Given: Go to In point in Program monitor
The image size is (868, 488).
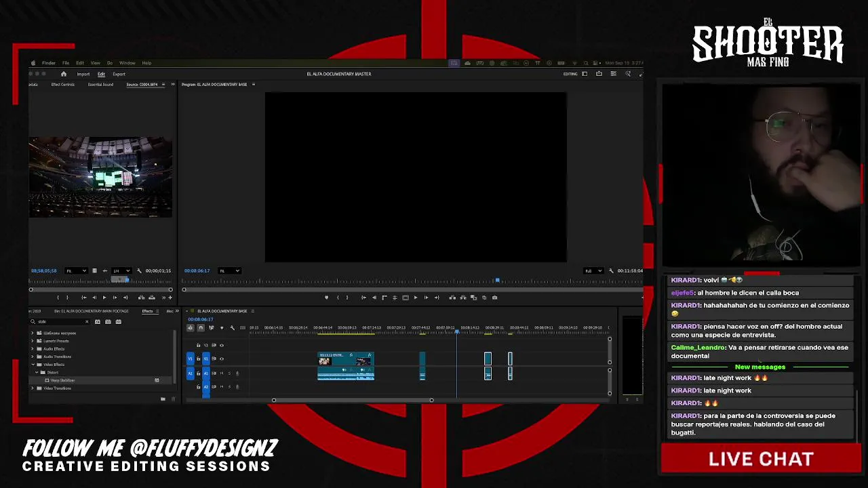Looking at the screenshot, I should pyautogui.click(x=364, y=298).
